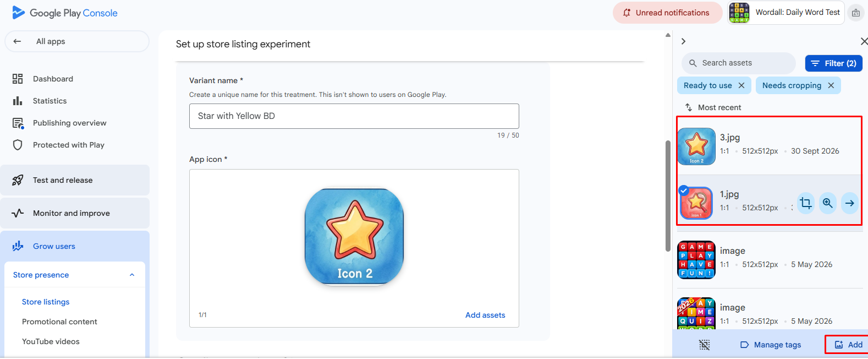Click the 3.jpg file name
The width and height of the screenshot is (868, 359).
[730, 138]
